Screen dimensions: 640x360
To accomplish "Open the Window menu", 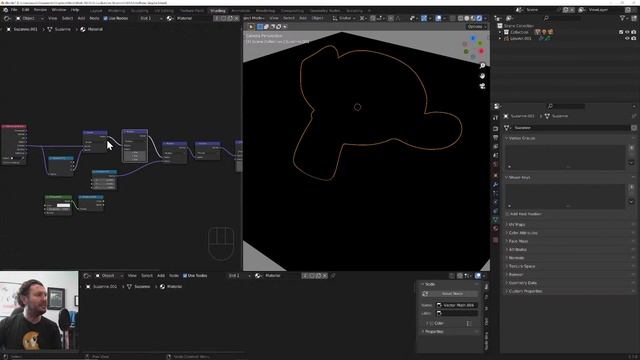I will [x=59, y=9].
